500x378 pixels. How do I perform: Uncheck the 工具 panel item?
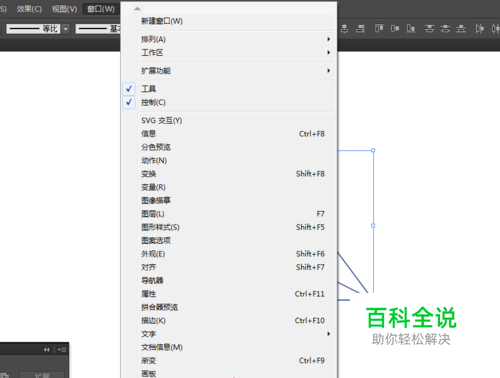click(230, 89)
